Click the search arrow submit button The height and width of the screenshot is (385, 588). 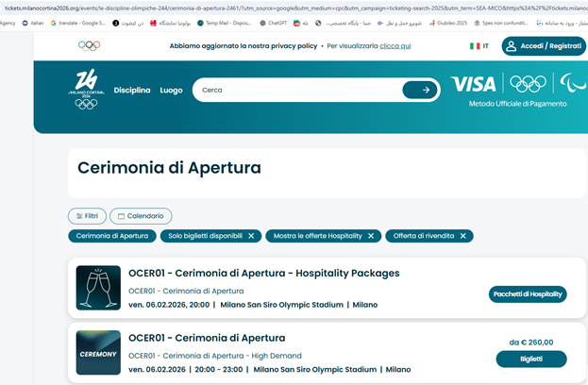click(420, 90)
